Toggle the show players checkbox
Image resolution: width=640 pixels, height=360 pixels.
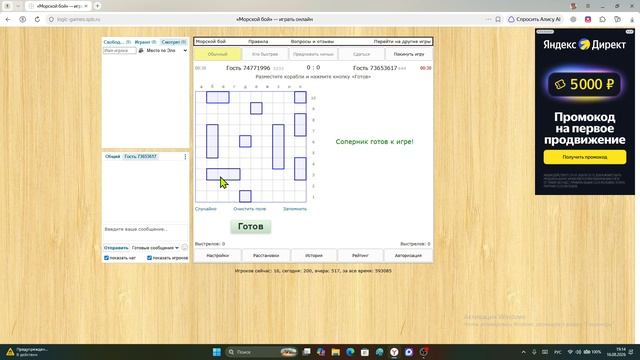point(149,258)
